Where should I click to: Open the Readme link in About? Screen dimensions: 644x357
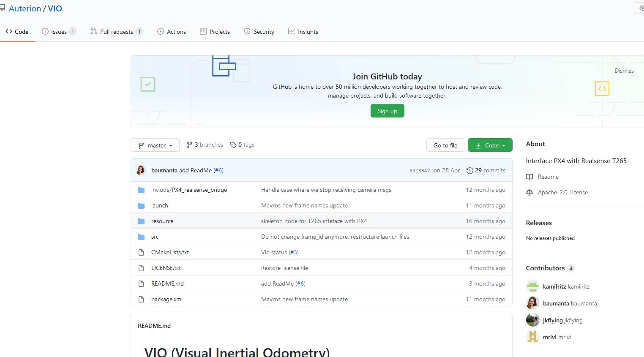[548, 177]
